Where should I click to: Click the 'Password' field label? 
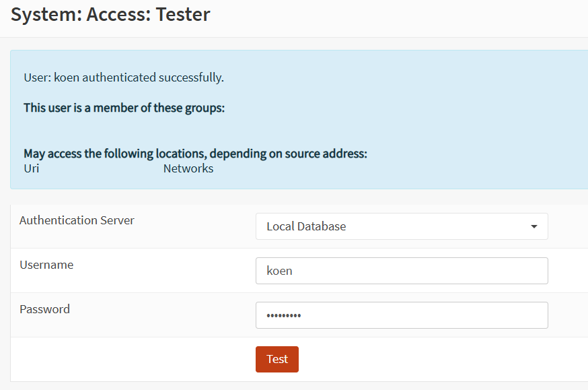[x=44, y=309]
